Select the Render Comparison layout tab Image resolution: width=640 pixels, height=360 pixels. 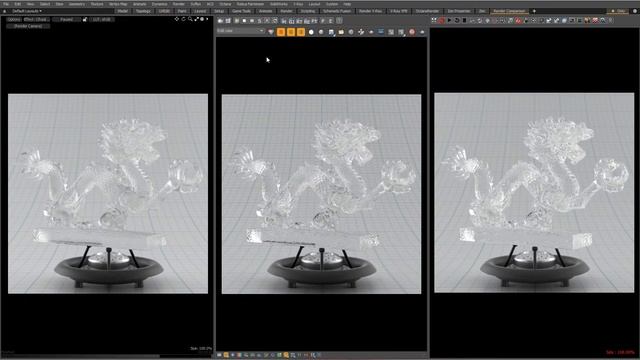click(x=509, y=11)
